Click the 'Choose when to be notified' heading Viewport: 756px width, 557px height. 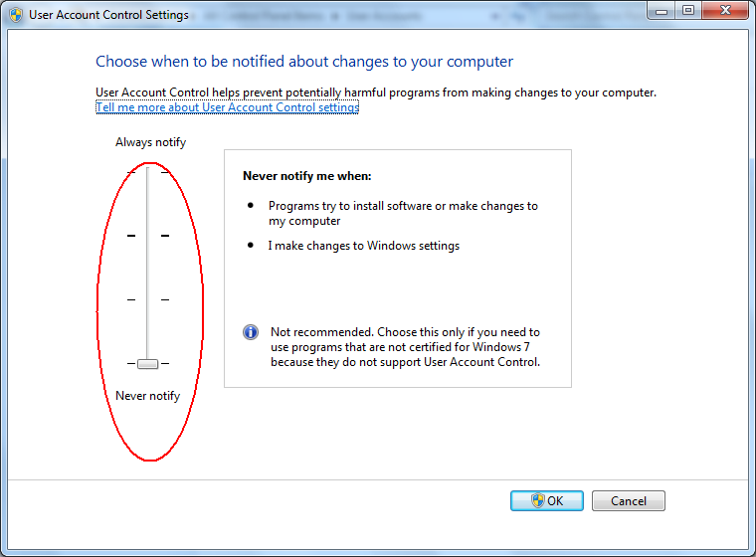coord(304,62)
